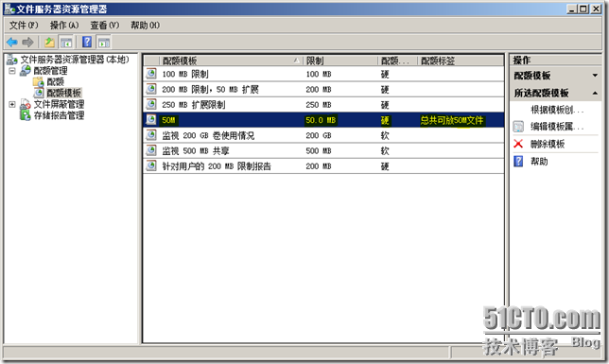609x364 pixels.
Task: Click the icon of the 200 MB 限制, 50 MB 扩展 row
Action: (150, 89)
